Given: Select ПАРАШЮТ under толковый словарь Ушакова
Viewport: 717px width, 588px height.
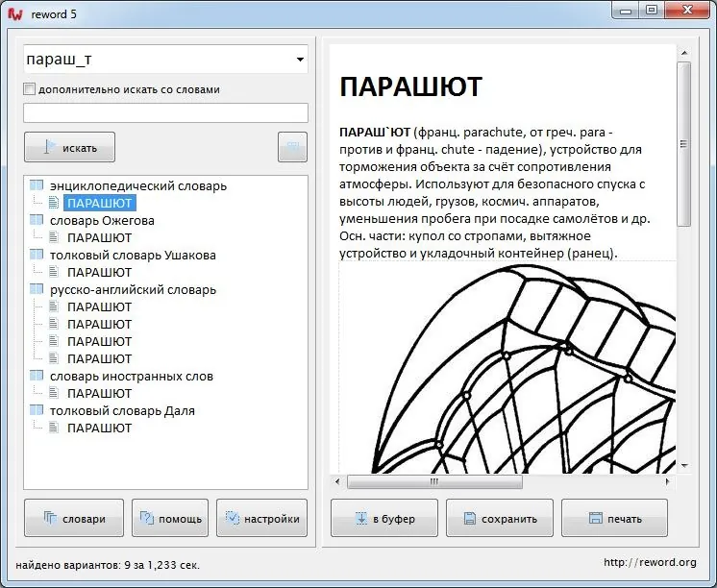Looking at the screenshot, I should [x=99, y=272].
